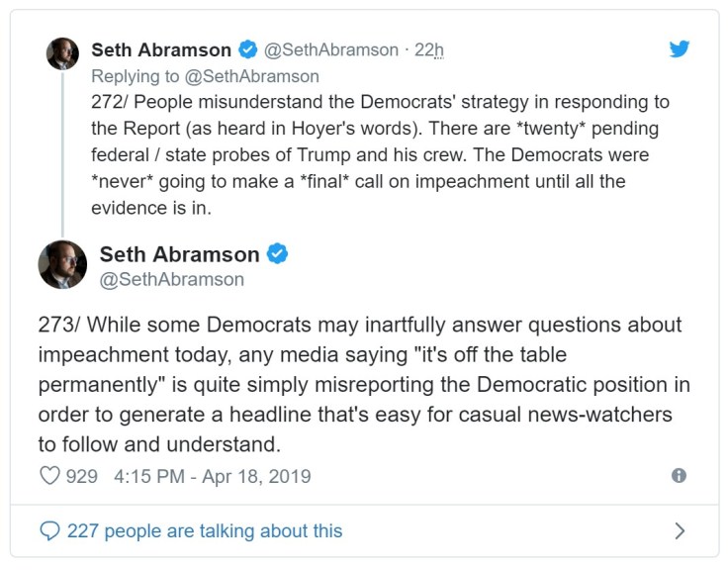This screenshot has height=570, width=728.
Task: Select the large bold Seth Abramson name
Action: click(179, 254)
